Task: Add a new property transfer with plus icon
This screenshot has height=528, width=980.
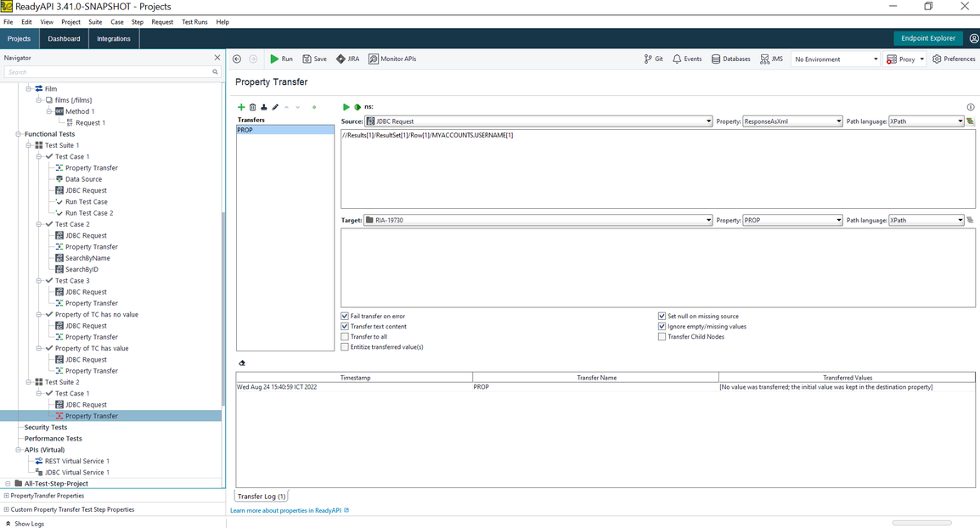Action: click(241, 107)
